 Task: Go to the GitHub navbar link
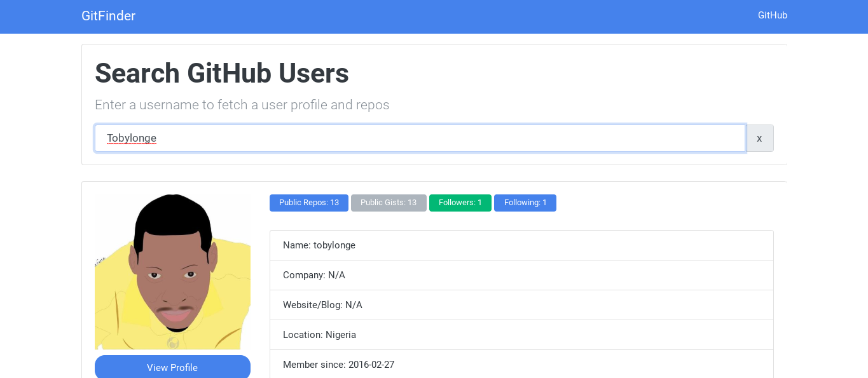(x=773, y=15)
